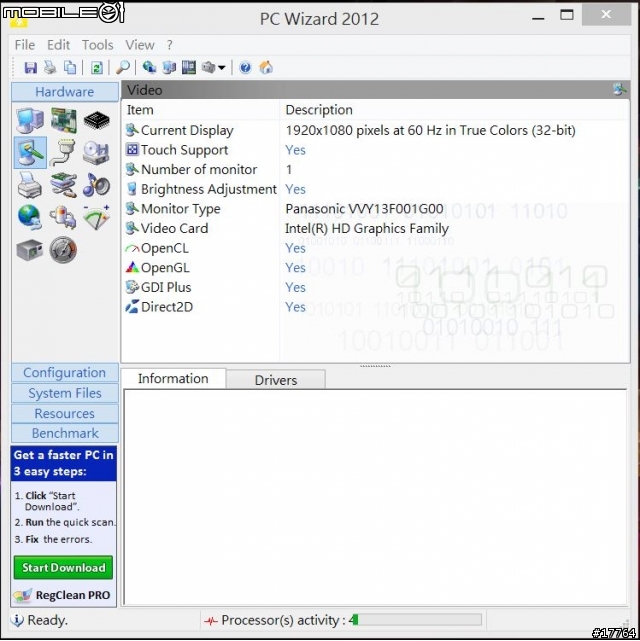Select the OpenCL row
Screen dimensions: 640x641
pos(375,248)
